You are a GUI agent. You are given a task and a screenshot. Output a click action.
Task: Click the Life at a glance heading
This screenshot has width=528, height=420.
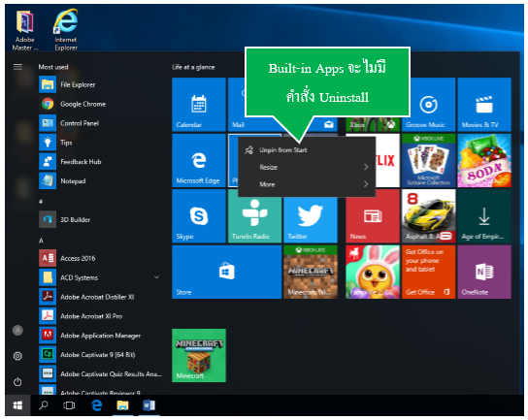point(193,67)
